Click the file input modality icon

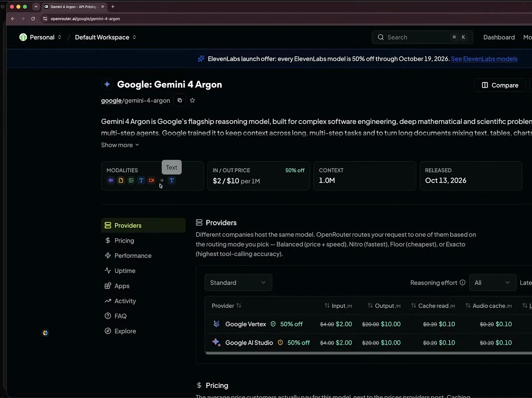point(121,180)
